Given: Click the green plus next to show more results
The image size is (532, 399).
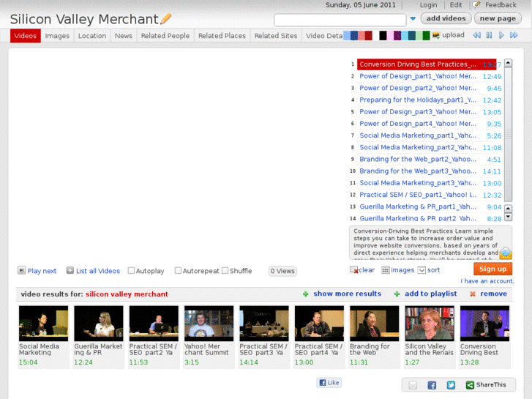Looking at the screenshot, I should [x=306, y=294].
